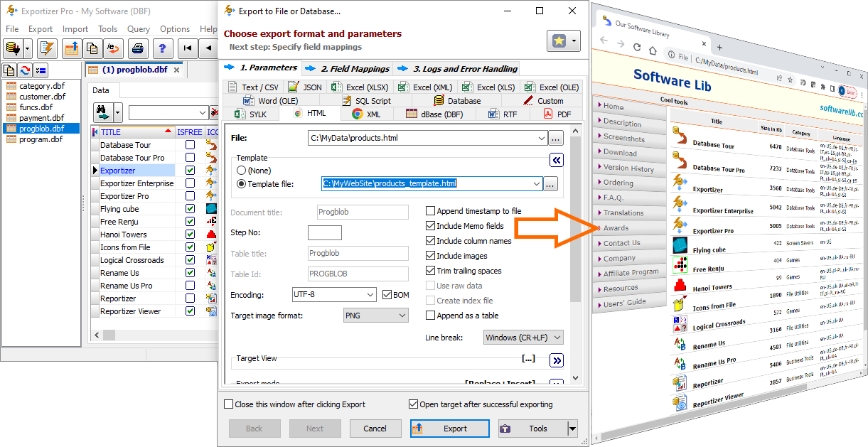Viewport: 868px width, 447px height.
Task: Click the star favorites icon in export dialog
Action: [559, 41]
